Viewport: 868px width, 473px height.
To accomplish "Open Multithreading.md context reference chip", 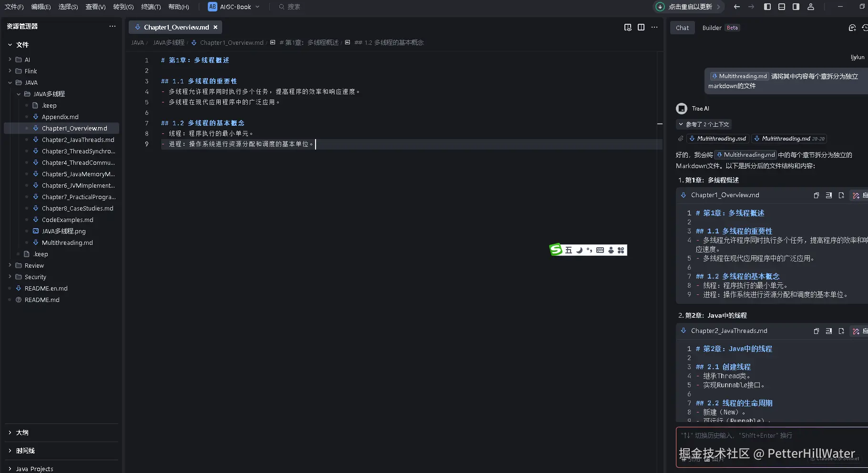I will tap(718, 139).
